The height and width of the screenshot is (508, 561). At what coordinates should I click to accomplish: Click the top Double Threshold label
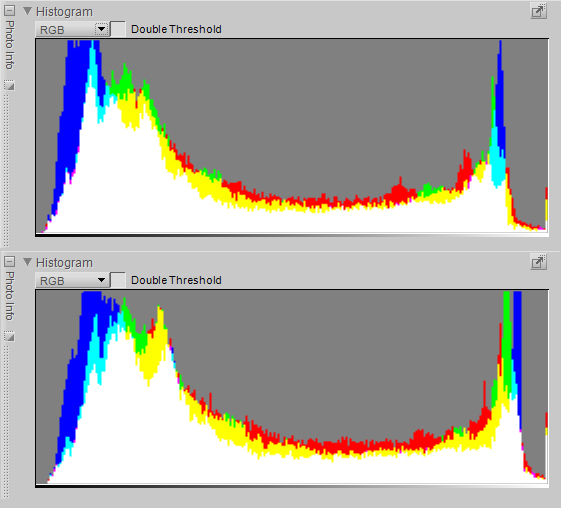point(176,29)
